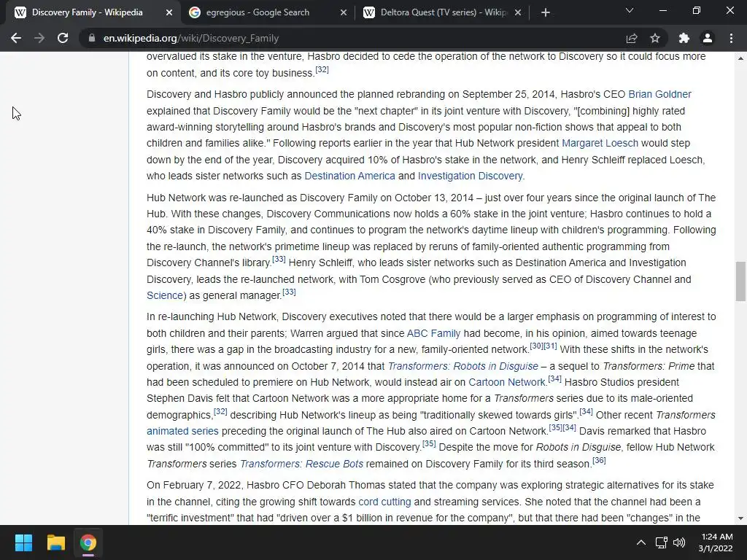Open the animated series link
747x560 pixels.
pos(182,431)
